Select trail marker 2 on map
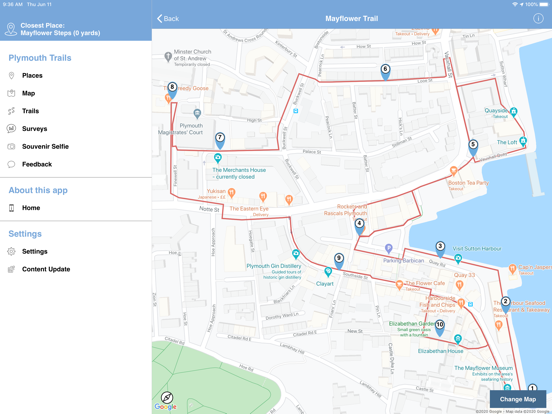This screenshot has width=552, height=414. click(506, 305)
